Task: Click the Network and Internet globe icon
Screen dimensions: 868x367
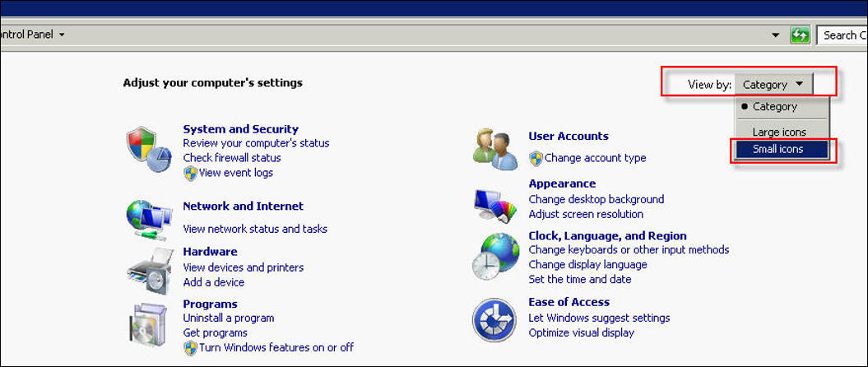Action: coord(149,220)
